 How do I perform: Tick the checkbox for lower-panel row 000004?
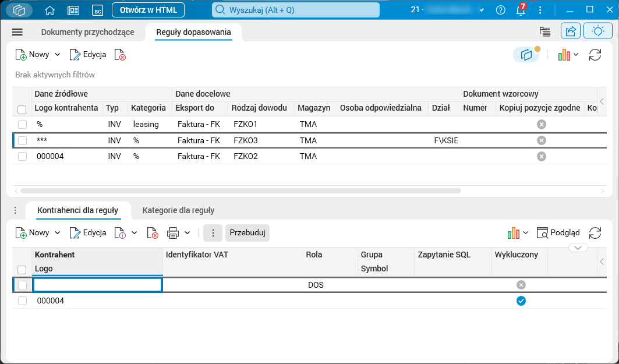coord(22,301)
